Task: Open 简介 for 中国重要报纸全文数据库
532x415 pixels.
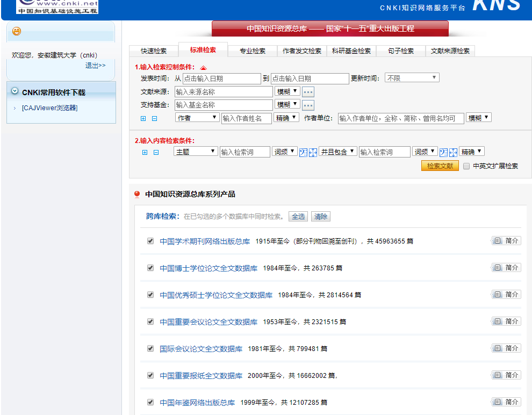Action: [x=506, y=375]
